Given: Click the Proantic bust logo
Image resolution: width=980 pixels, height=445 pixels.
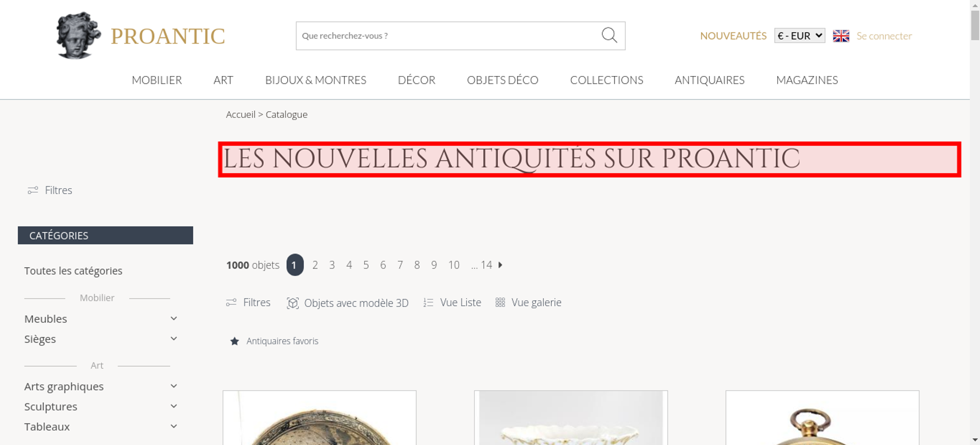Looking at the screenshot, I should pyautogui.click(x=78, y=35).
